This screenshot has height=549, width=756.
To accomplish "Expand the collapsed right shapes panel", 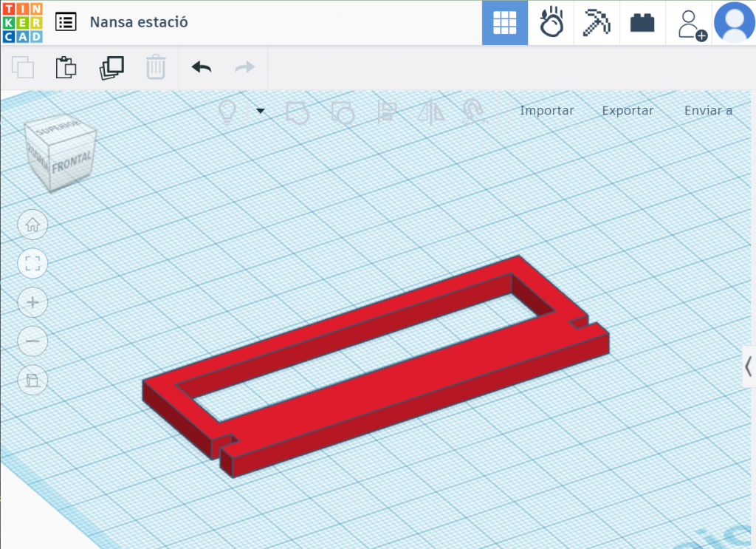I will tap(748, 366).
